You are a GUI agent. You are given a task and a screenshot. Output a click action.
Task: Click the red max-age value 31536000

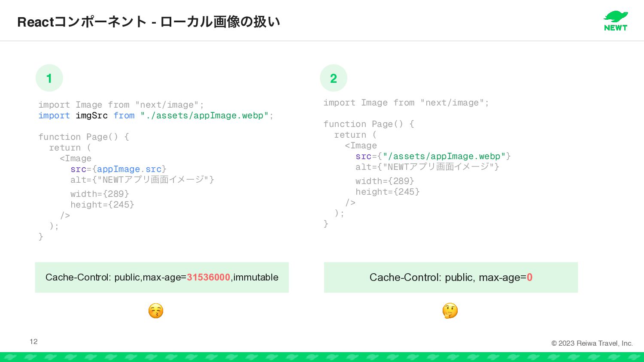point(209,278)
